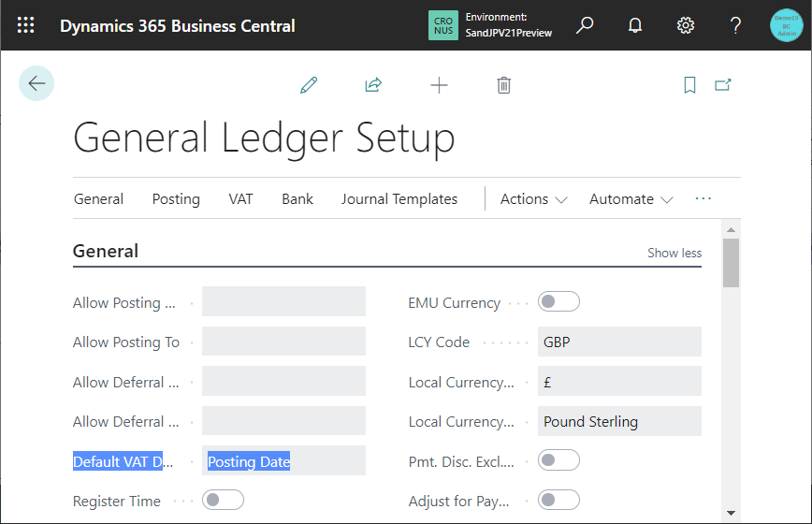Collapse the General section header
Screen dimensions: 812x524
pos(106,251)
